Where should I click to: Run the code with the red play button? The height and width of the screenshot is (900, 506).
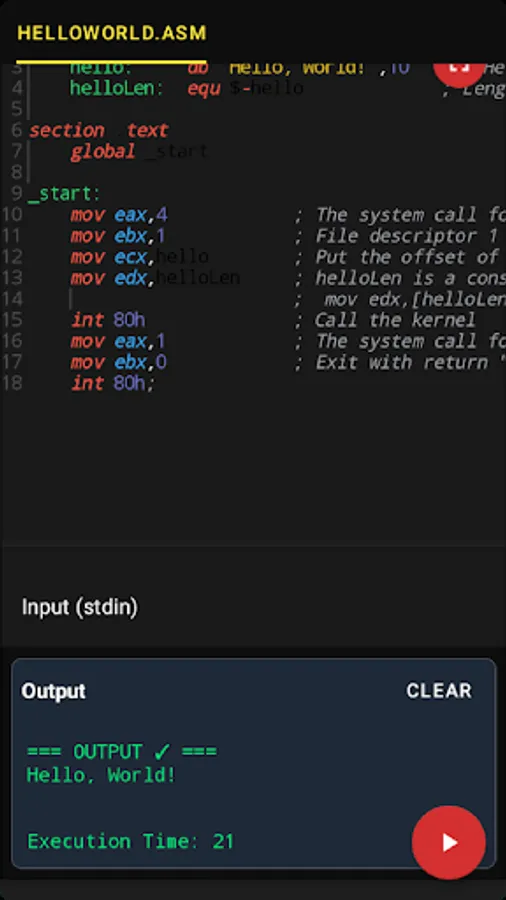(x=449, y=842)
